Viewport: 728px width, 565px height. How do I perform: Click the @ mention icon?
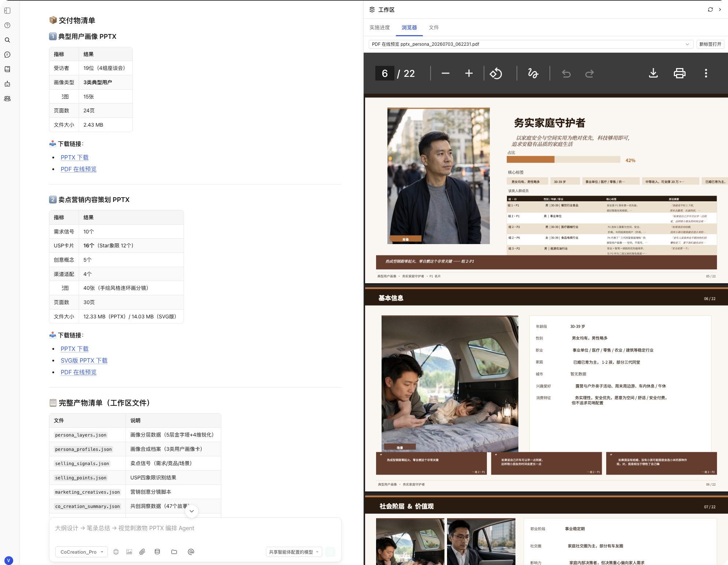191,552
